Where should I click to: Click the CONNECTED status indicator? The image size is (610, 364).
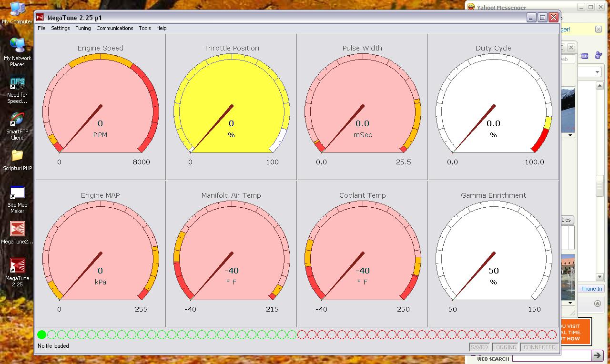[539, 347]
